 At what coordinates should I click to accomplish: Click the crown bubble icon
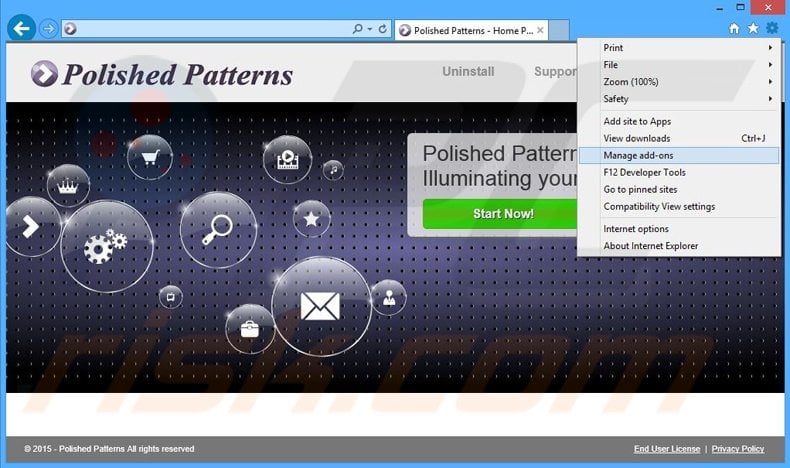click(68, 186)
